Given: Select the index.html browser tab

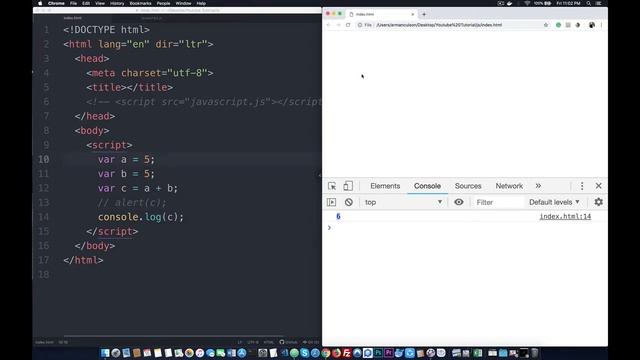Looking at the screenshot, I should (x=382, y=14).
